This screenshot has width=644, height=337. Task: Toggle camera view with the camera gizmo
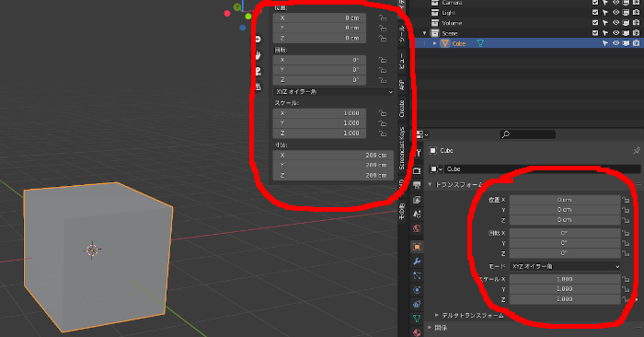coord(258,71)
